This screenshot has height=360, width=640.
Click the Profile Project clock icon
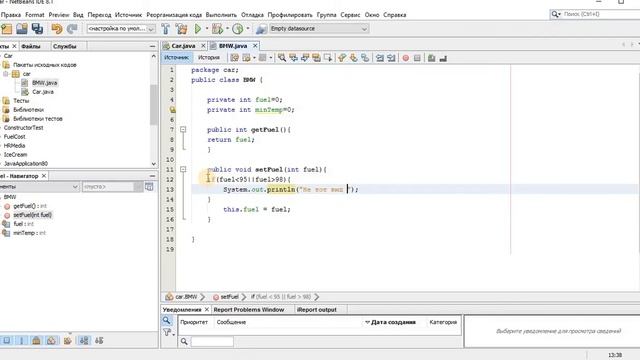point(238,29)
